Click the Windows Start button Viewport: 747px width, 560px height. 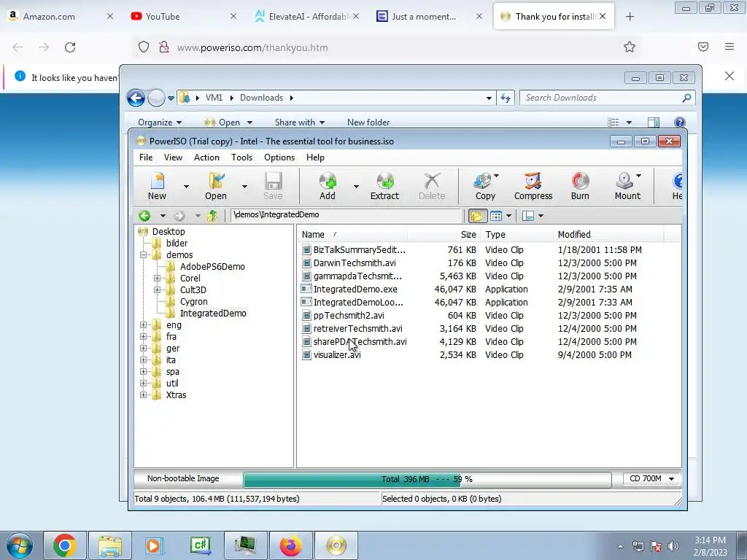tap(20, 545)
